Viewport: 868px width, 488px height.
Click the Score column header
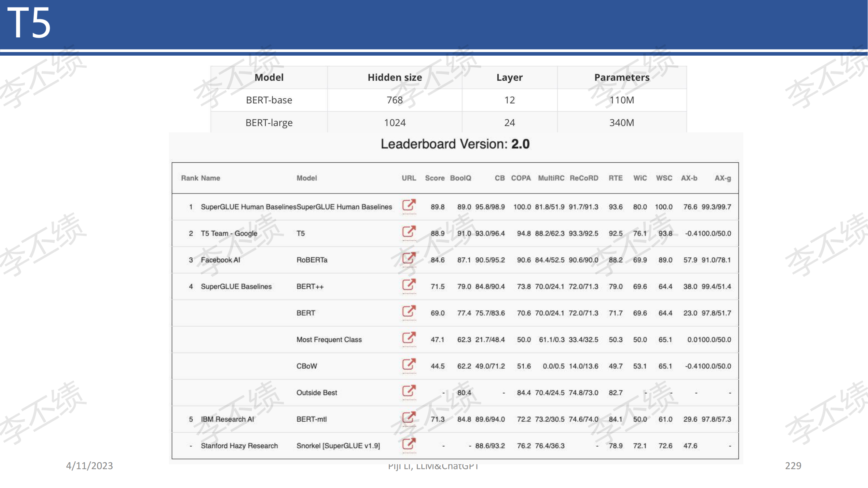tap(435, 178)
